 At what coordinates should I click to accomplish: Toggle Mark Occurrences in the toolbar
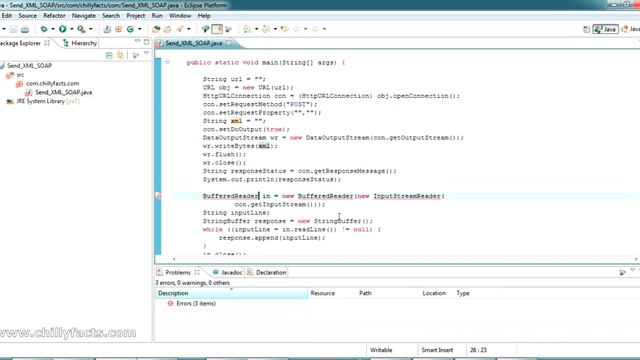coord(217,29)
